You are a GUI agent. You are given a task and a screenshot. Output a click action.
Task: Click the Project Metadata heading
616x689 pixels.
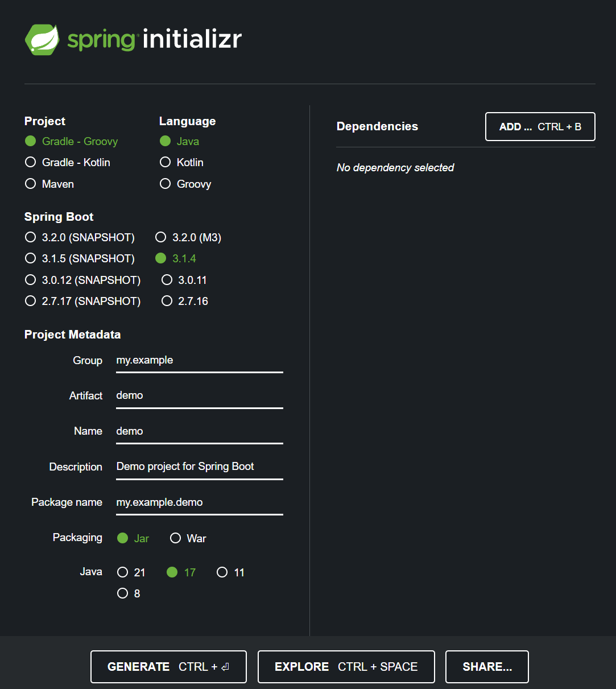click(73, 335)
